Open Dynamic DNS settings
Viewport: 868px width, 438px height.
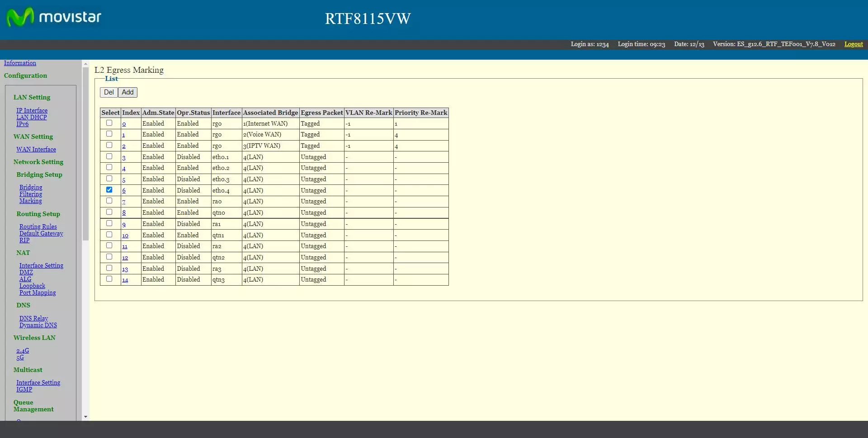point(38,325)
